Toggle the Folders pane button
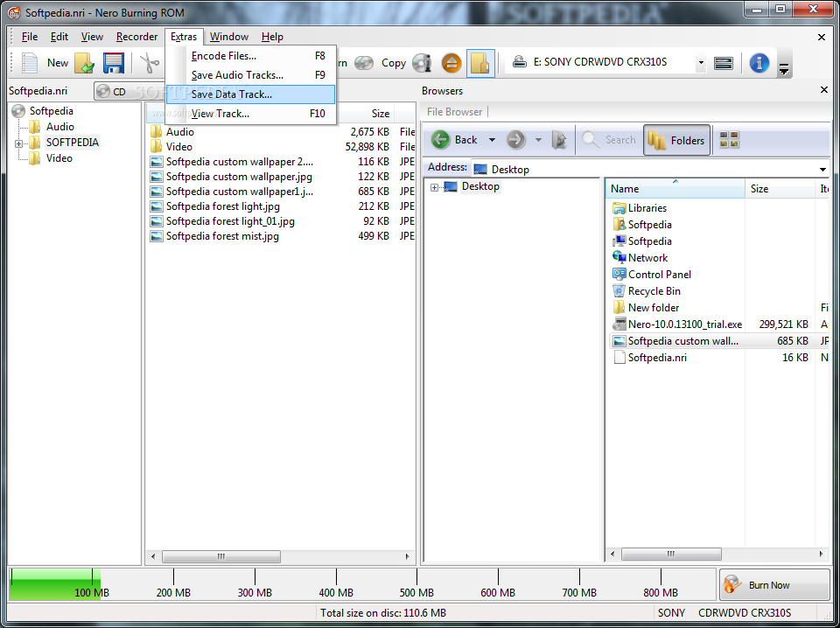840x628 pixels. [676, 140]
